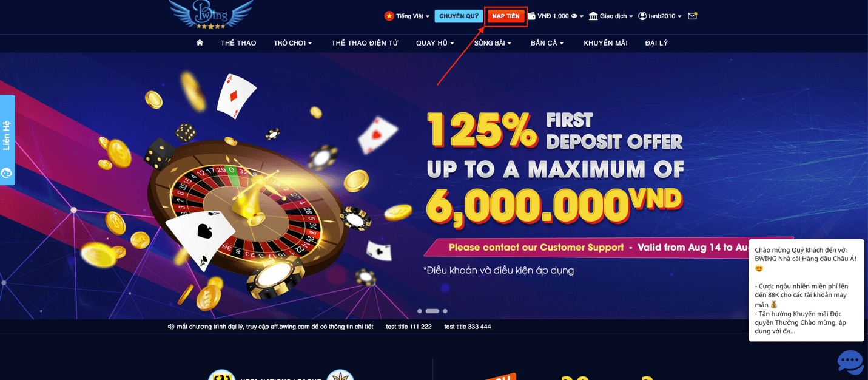Click the Bwing winged logo
The width and height of the screenshot is (868, 380).
[x=210, y=14]
